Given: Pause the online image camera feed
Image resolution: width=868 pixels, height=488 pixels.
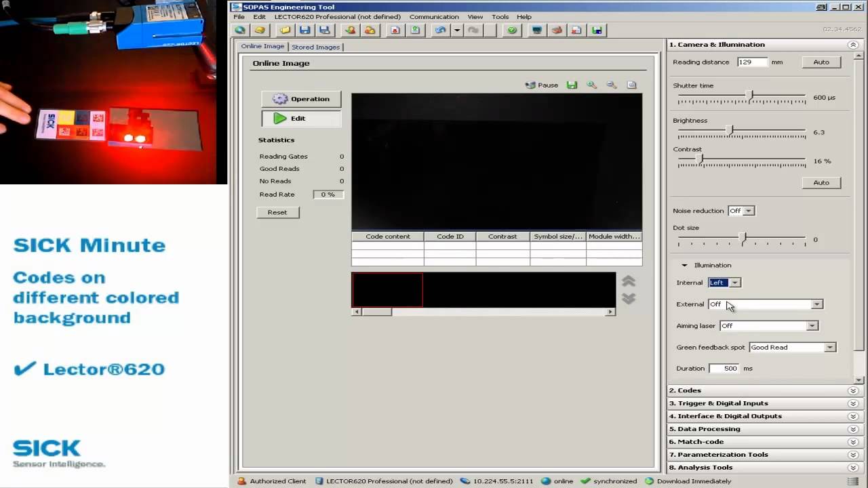Looking at the screenshot, I should [x=542, y=85].
